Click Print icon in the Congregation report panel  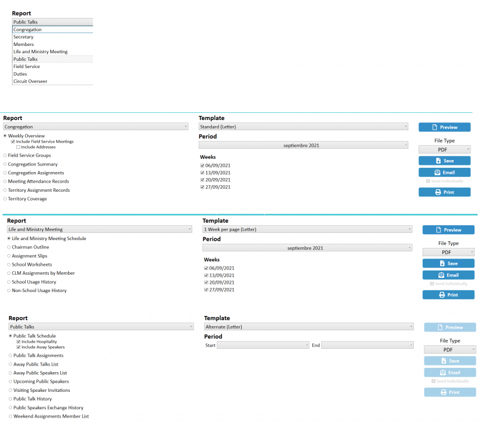[x=438, y=192]
